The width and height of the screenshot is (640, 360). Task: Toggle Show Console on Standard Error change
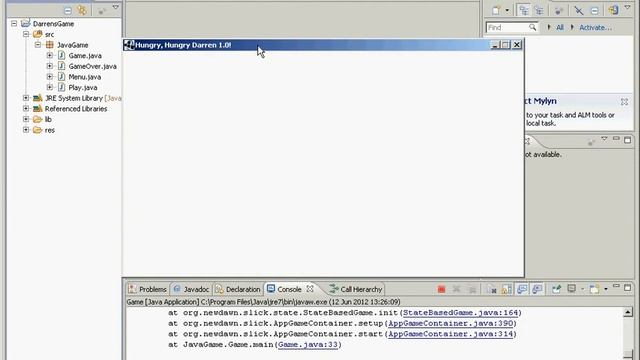pyautogui.click(x=537, y=289)
